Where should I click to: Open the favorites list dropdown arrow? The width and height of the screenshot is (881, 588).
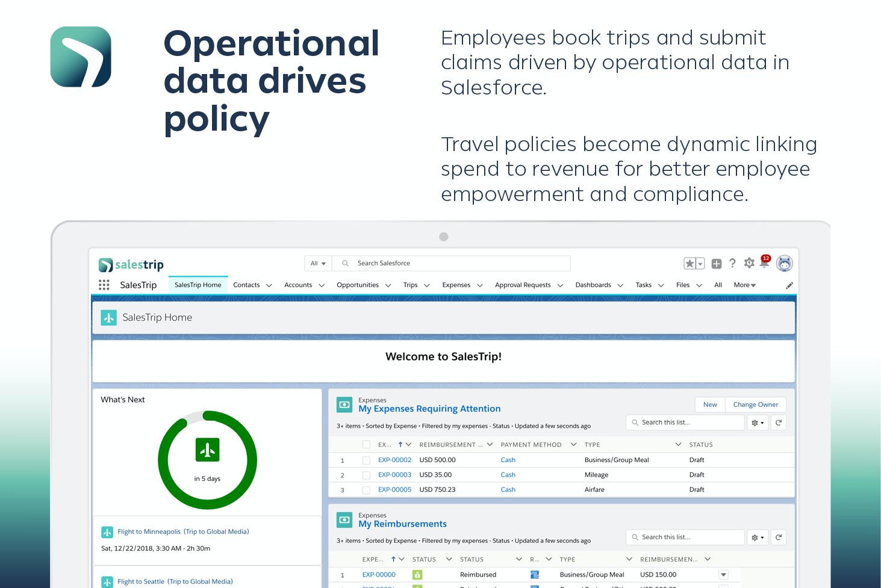click(x=700, y=264)
